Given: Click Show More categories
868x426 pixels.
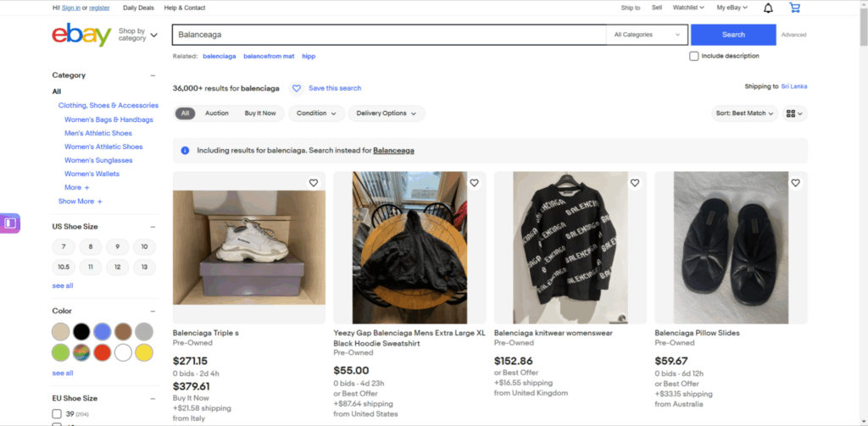Looking at the screenshot, I should [x=81, y=202].
